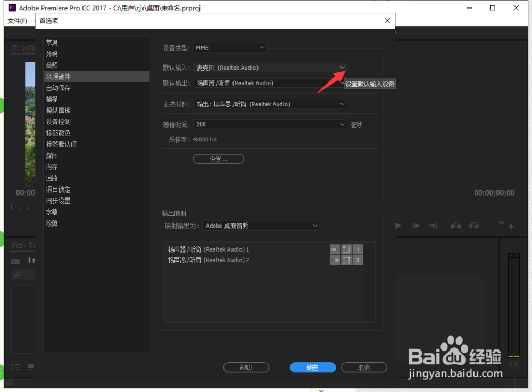
Task: Select 自动保存 preferences category
Action: tap(97, 88)
